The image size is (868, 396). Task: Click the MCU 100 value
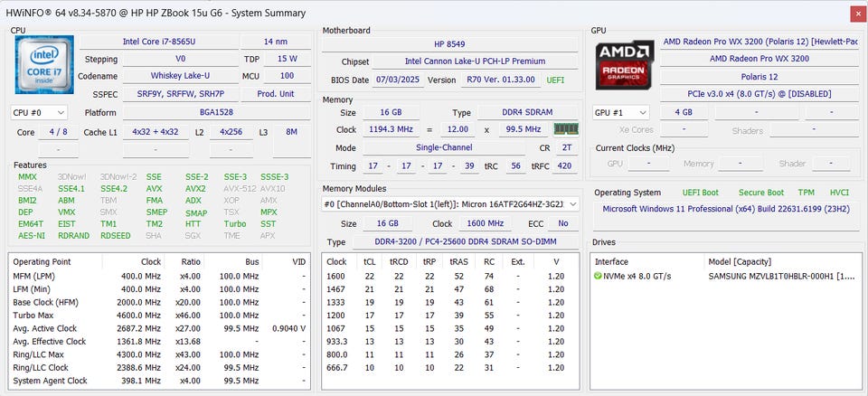288,75
